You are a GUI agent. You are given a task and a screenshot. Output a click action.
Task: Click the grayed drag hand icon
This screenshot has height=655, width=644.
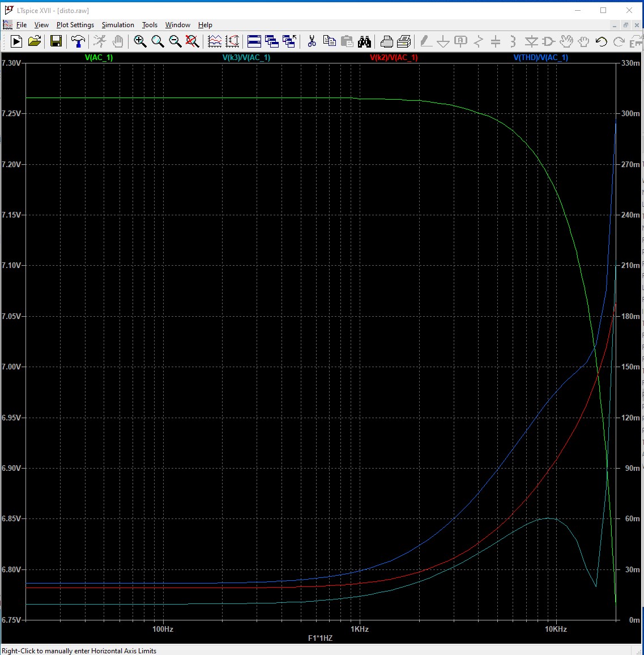pyautogui.click(x=584, y=41)
